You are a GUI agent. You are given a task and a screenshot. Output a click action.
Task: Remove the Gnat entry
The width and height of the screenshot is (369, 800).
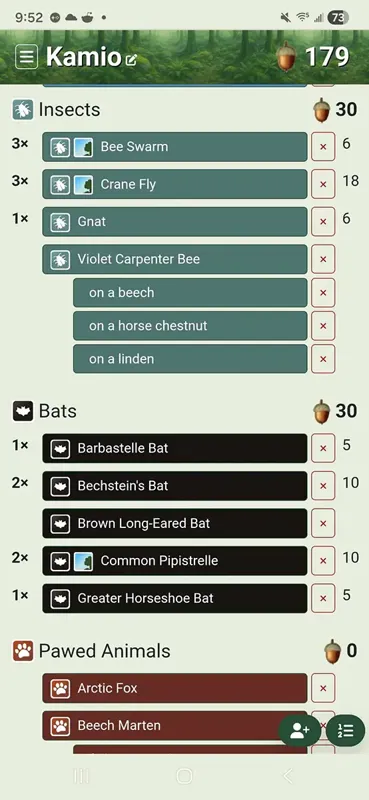click(x=323, y=222)
